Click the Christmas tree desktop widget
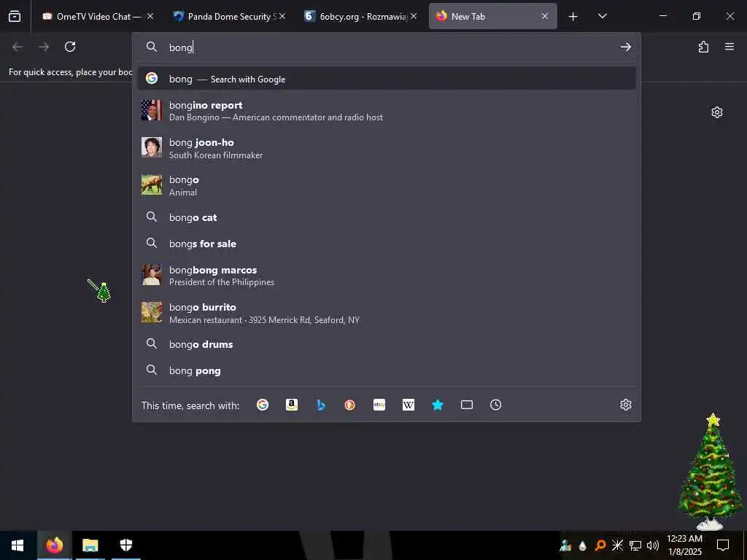Viewport: 747px width, 560px height. click(712, 472)
